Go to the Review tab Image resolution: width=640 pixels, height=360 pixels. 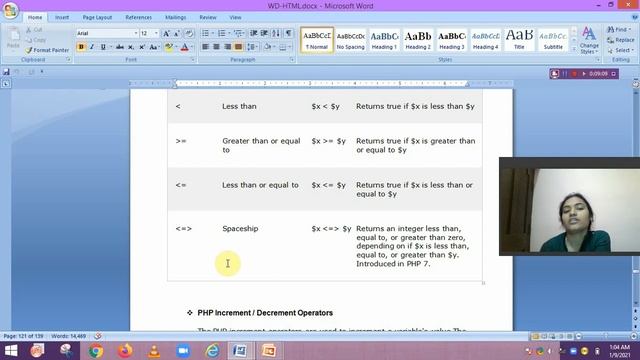[x=208, y=18]
